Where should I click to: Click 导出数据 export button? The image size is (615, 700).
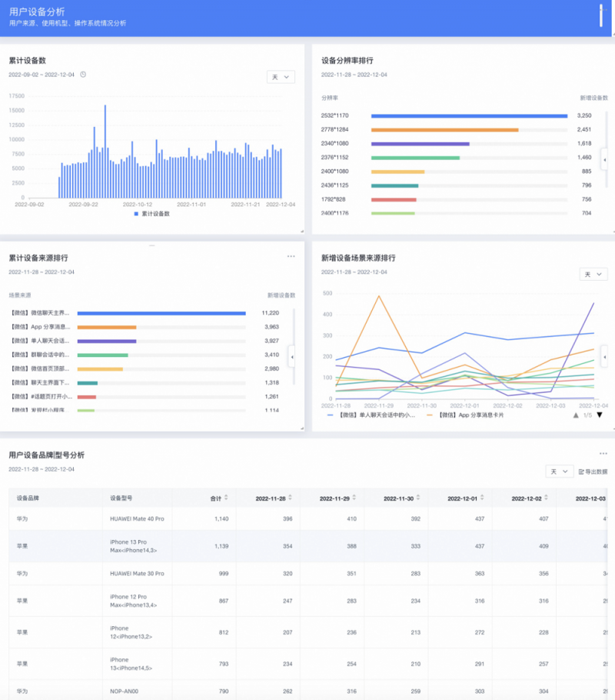coord(593,471)
